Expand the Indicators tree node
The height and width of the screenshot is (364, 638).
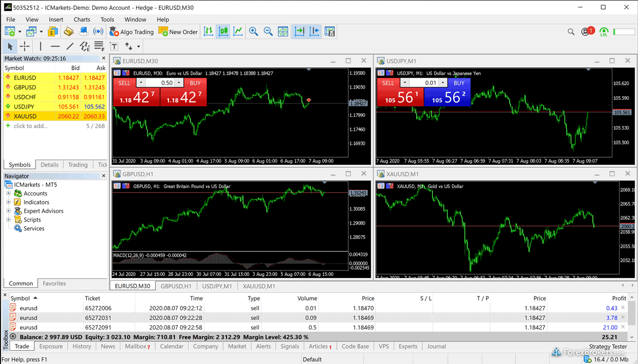coord(9,202)
